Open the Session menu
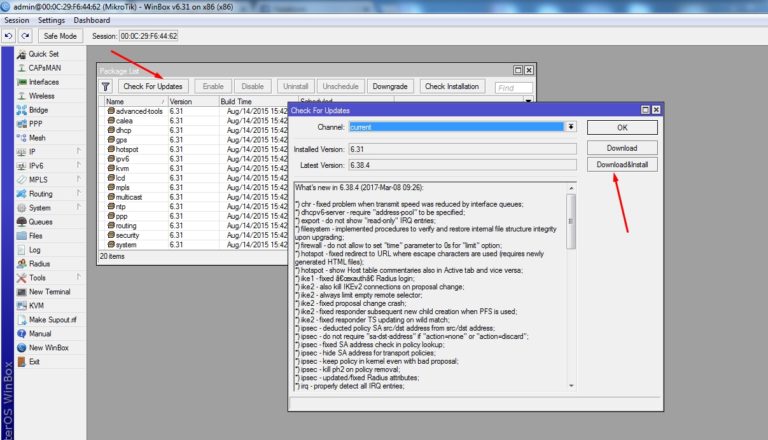Image resolution: width=768 pixels, height=440 pixels. pos(17,20)
